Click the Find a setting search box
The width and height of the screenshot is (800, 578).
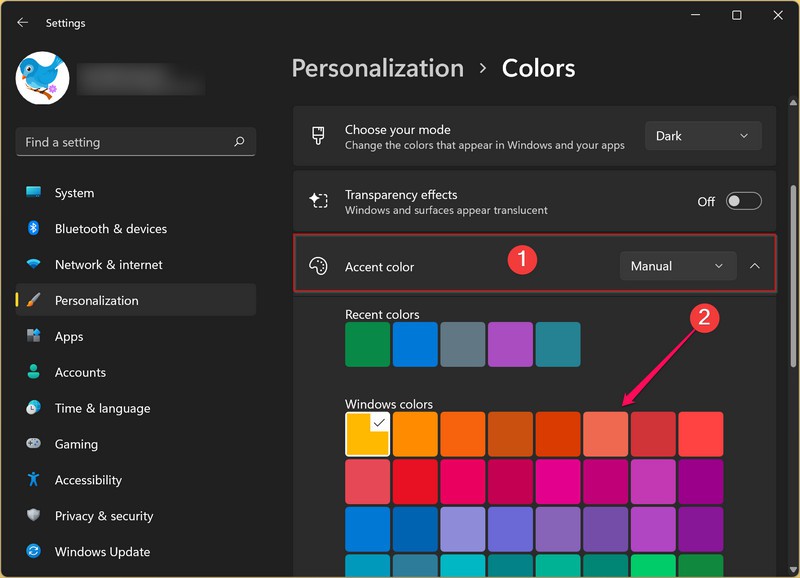click(x=136, y=142)
